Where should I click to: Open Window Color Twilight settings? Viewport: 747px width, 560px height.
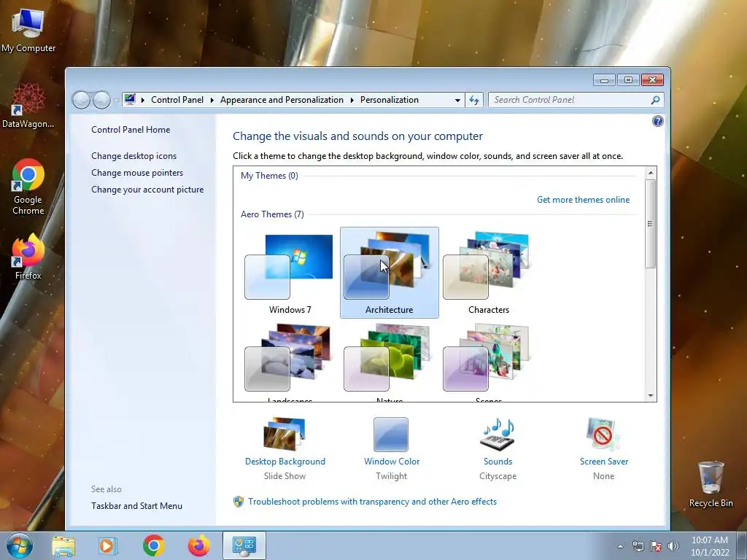[x=391, y=448]
